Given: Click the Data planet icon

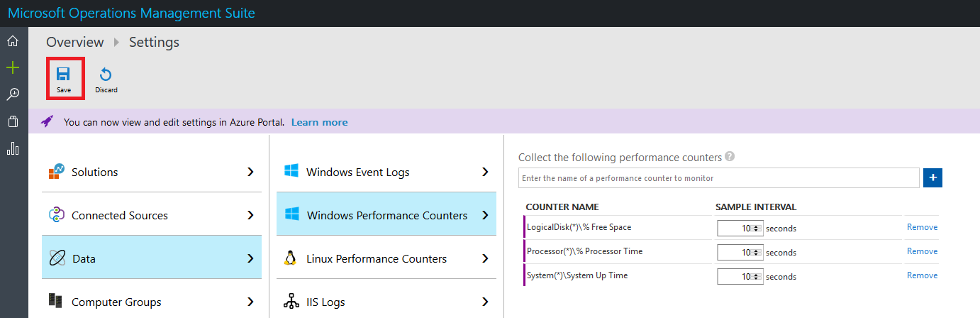Looking at the screenshot, I should pos(57,258).
